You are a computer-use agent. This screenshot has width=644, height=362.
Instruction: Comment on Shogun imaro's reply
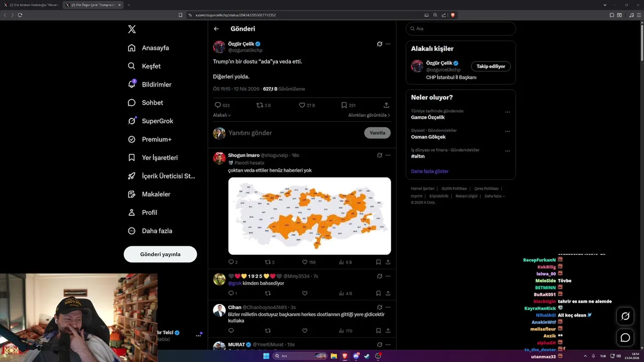click(233, 262)
